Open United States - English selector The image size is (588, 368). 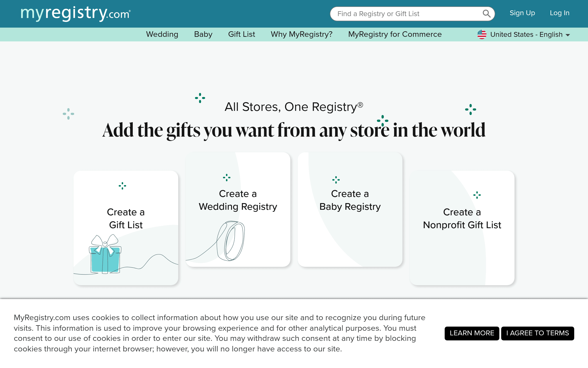[x=524, y=34]
